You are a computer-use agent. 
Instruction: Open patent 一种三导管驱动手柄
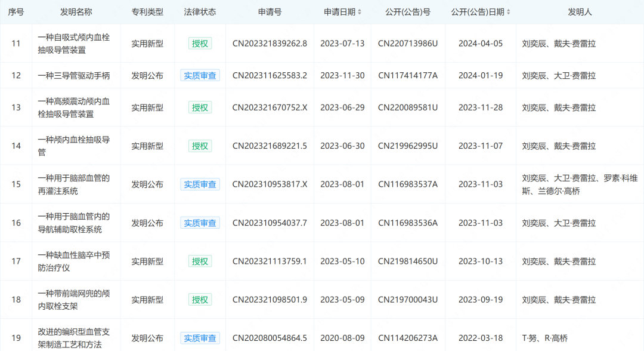click(74, 75)
